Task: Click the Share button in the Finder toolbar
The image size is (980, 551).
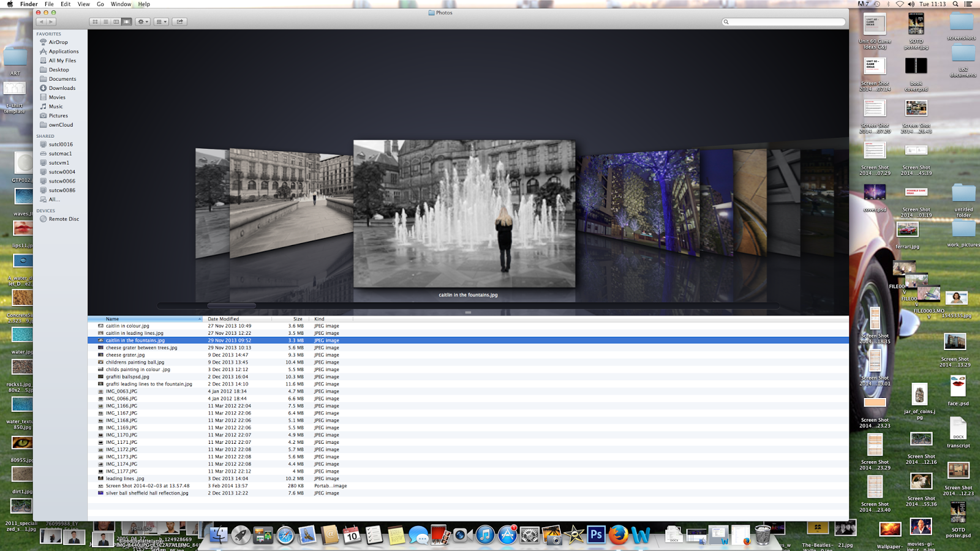Action: (179, 21)
